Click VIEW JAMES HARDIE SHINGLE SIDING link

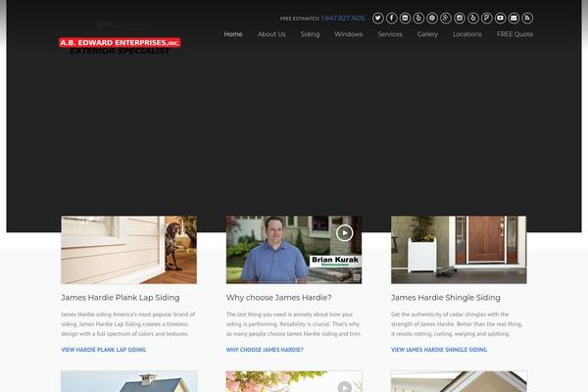(439, 350)
